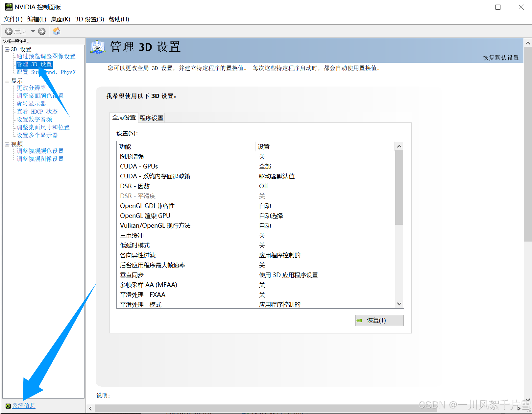Click the 设置 column header
This screenshot has height=414, width=532.
(x=325, y=147)
